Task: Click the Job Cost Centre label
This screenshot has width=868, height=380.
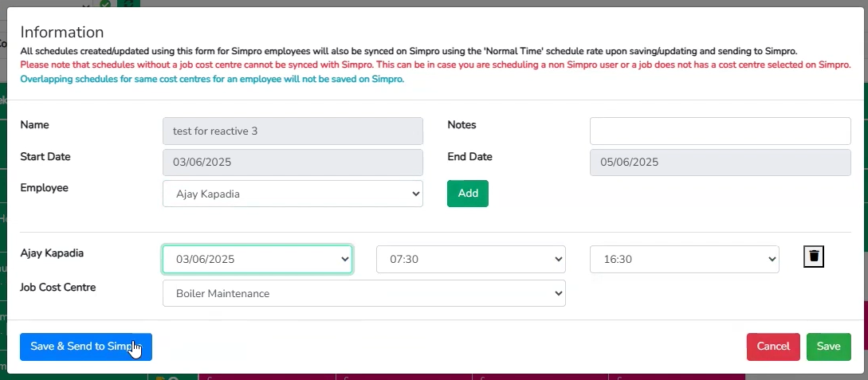Action: tap(58, 288)
